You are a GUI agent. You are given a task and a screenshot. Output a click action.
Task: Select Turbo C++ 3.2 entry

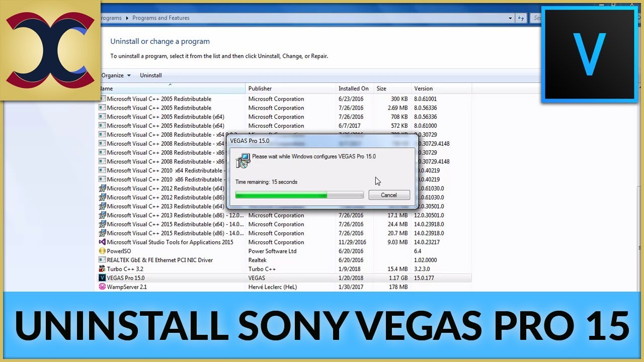pos(285,269)
